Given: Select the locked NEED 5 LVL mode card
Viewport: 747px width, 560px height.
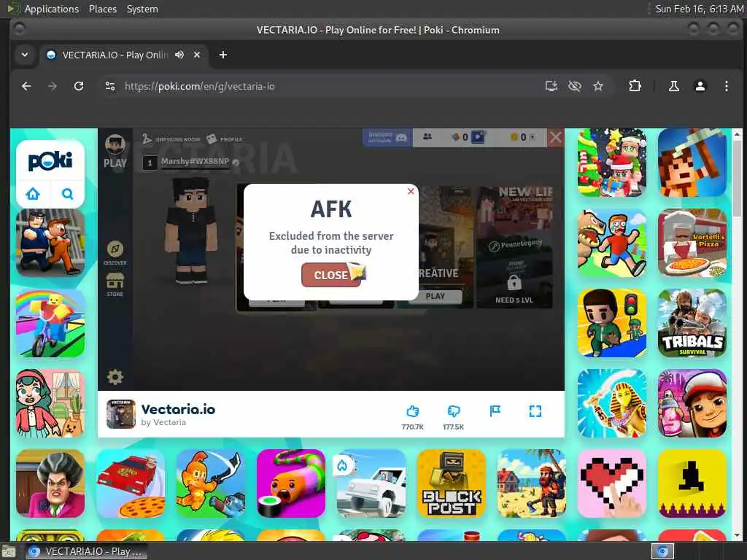Looking at the screenshot, I should [x=514, y=246].
